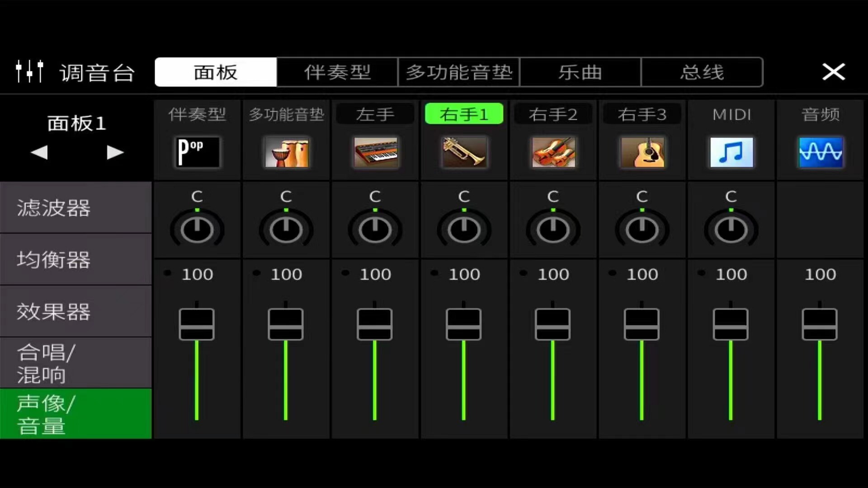This screenshot has width=868, height=488.
Task: Enable the 右手3 part toggle
Action: point(642,114)
